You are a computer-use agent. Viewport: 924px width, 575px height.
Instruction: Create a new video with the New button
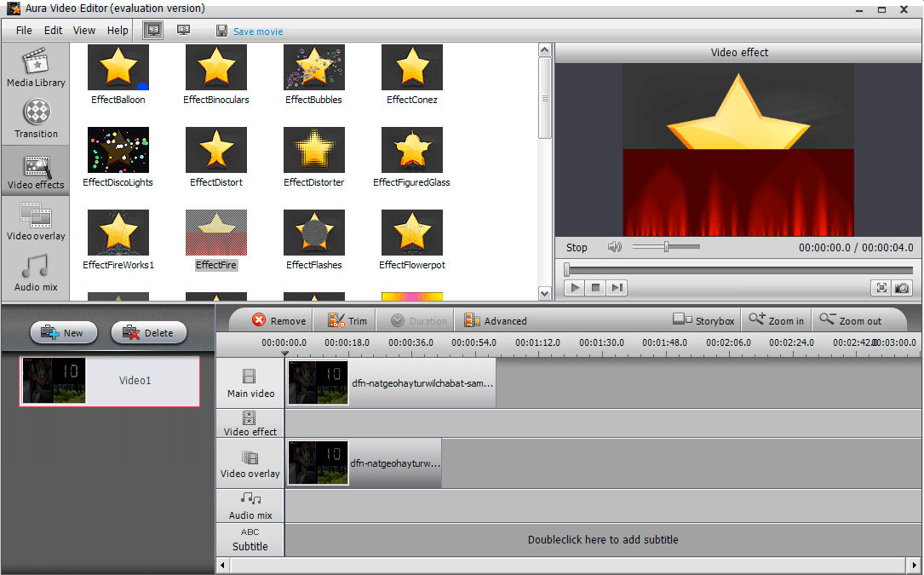tap(63, 332)
